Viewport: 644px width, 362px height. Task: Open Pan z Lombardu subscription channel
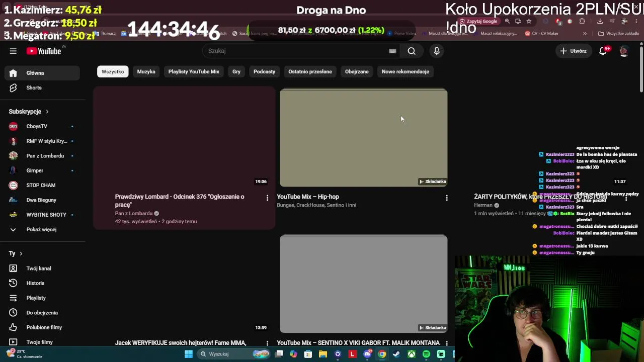42,156
